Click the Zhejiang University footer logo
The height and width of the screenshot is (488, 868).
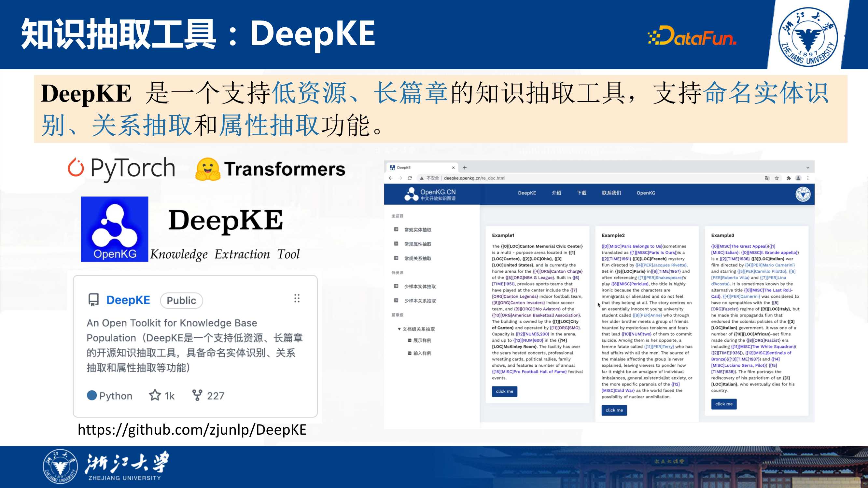point(106,467)
